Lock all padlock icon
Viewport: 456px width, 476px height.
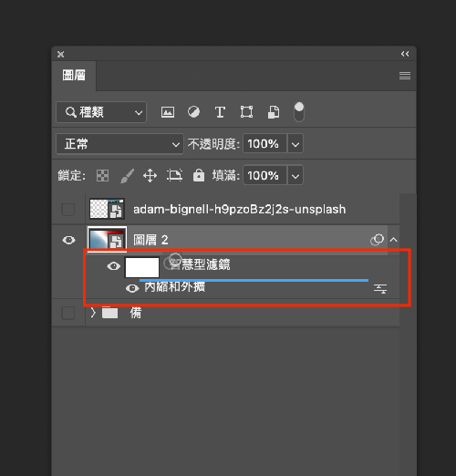click(199, 175)
